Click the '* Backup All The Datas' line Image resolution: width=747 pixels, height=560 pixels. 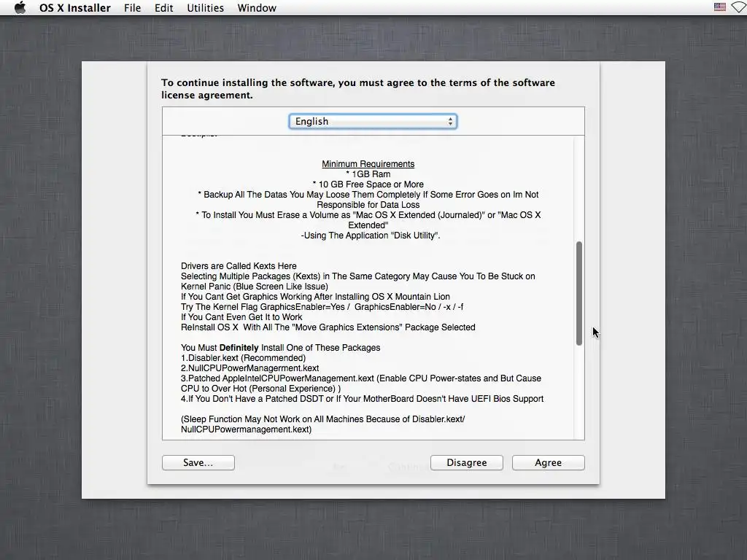click(x=368, y=194)
